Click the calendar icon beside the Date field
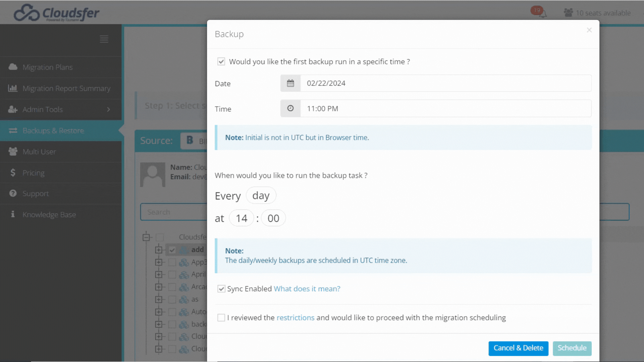The height and width of the screenshot is (362, 644). [x=290, y=83]
